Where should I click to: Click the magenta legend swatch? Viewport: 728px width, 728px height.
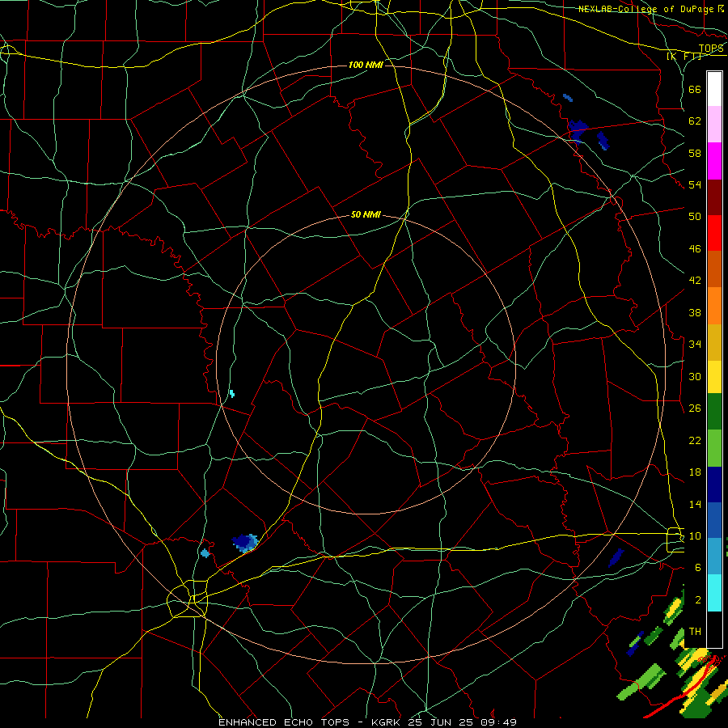tap(714, 161)
